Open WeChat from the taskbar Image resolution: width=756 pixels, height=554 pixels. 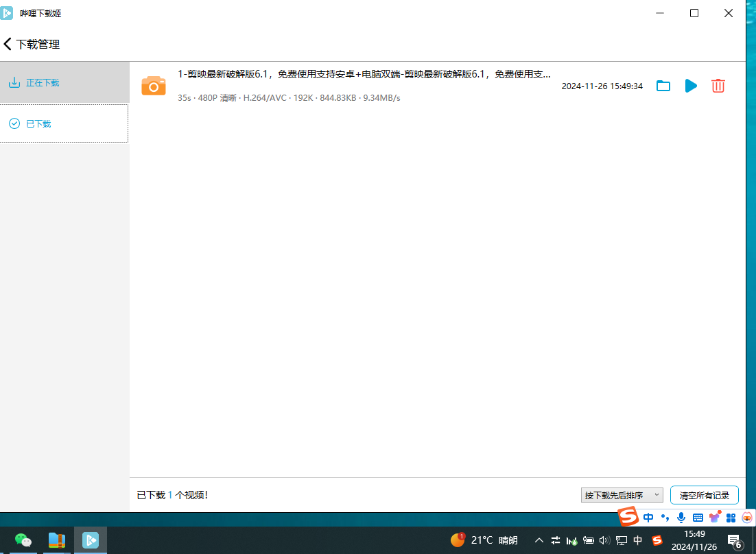23,540
